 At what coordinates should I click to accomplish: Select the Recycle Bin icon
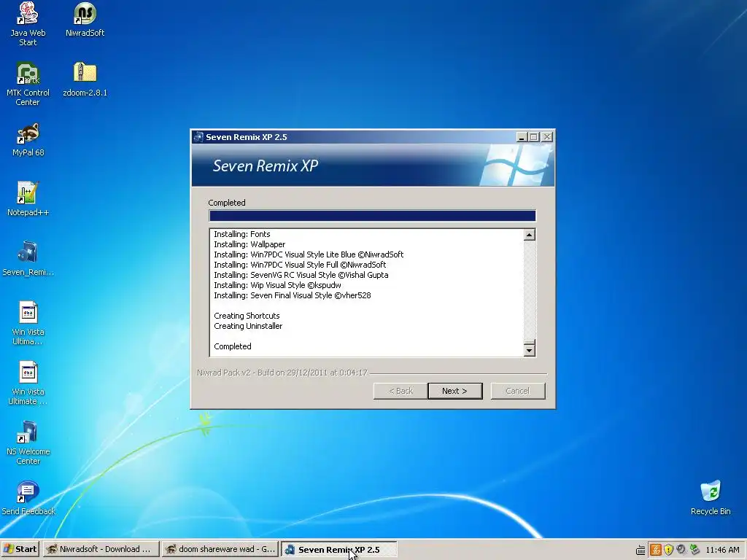711,498
